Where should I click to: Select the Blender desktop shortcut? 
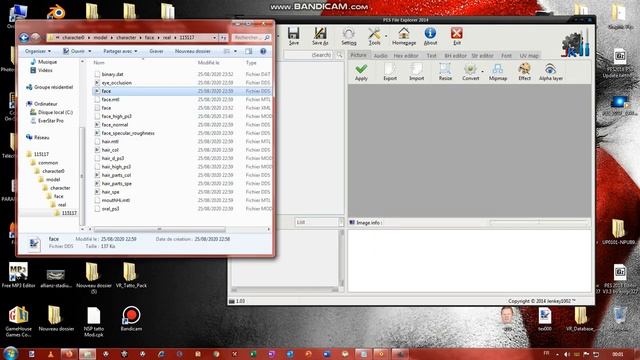[56, 12]
